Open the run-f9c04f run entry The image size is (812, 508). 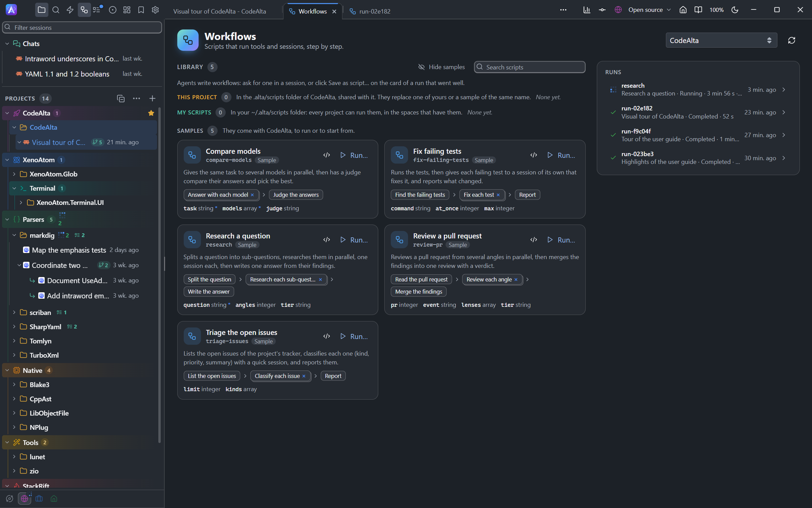(x=698, y=135)
